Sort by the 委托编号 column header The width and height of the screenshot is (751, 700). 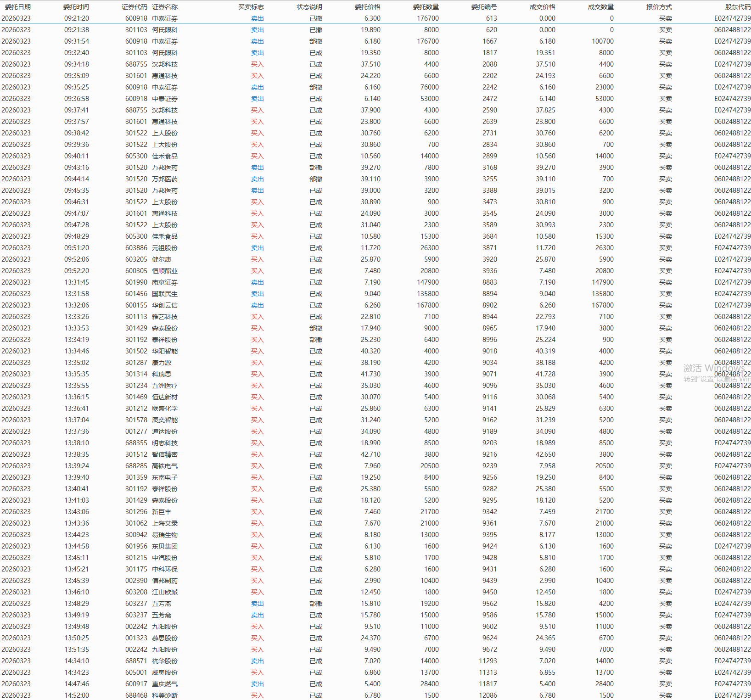(484, 7)
